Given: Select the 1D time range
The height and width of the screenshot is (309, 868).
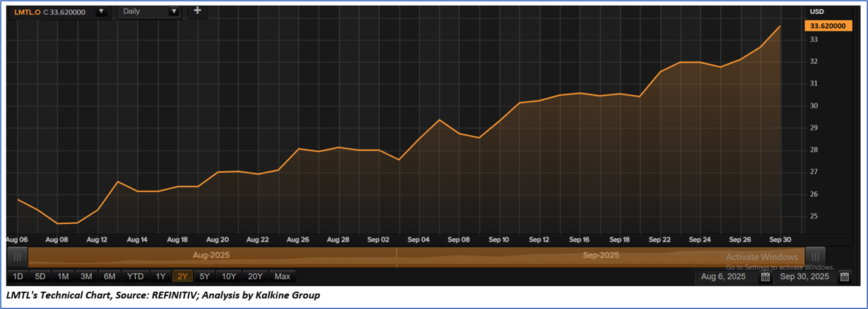Looking at the screenshot, I should 18,276.
